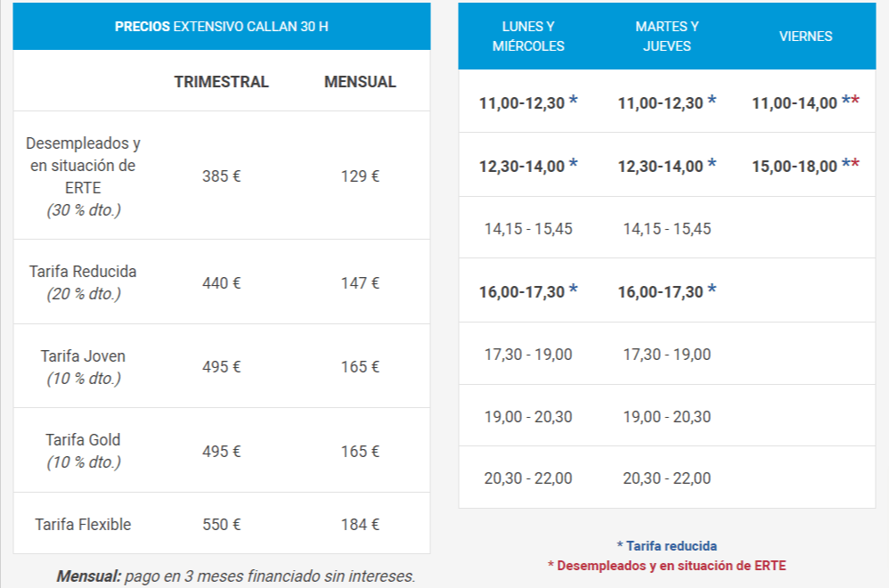Viewport: 889px width, 588px height.
Task: Select Tuesday 20,30 - 22,00 time slot
Action: point(666,478)
